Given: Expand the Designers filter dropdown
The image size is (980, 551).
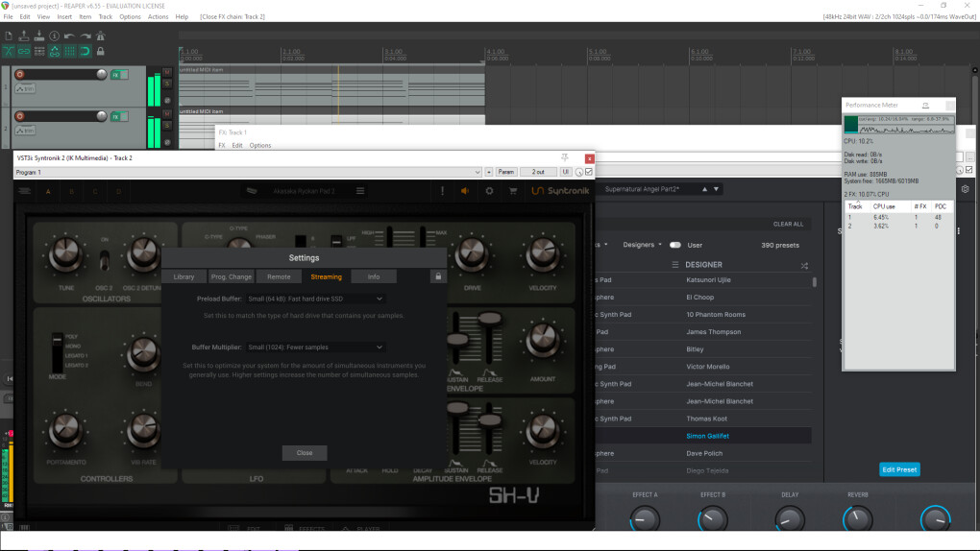Looking at the screenshot, I should 642,245.
